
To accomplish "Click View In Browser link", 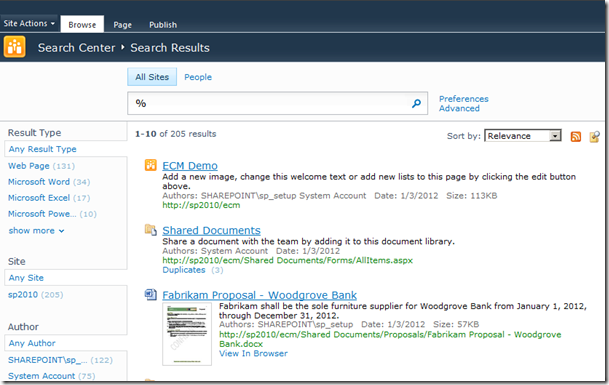I will [253, 354].
